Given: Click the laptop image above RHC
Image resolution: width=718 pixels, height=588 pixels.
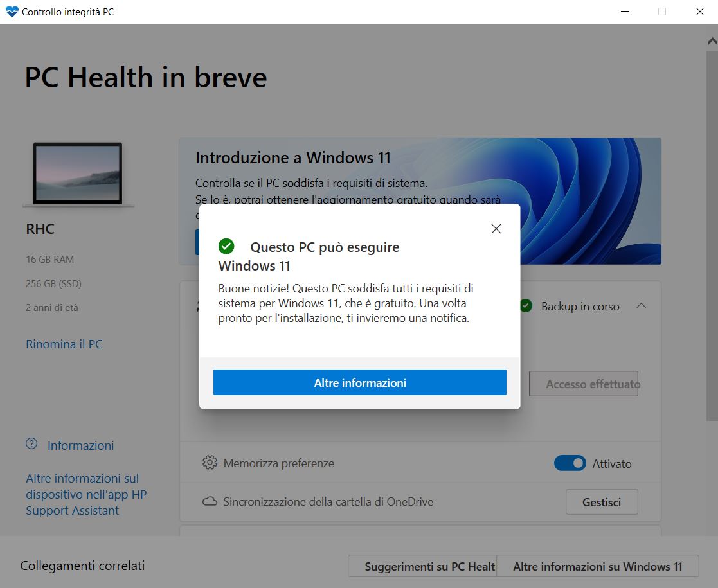Looking at the screenshot, I should pyautogui.click(x=78, y=174).
